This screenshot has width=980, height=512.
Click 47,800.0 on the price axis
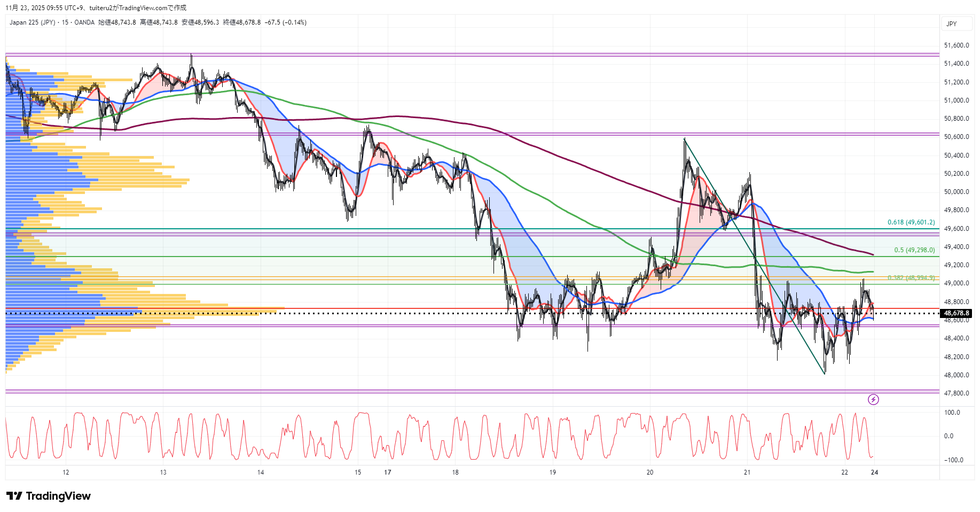(x=957, y=393)
